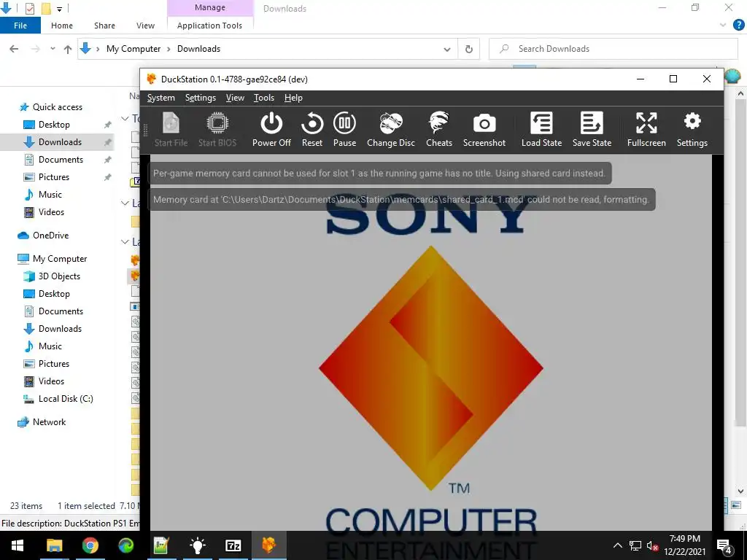Open the System menu in DuckStation

[161, 98]
